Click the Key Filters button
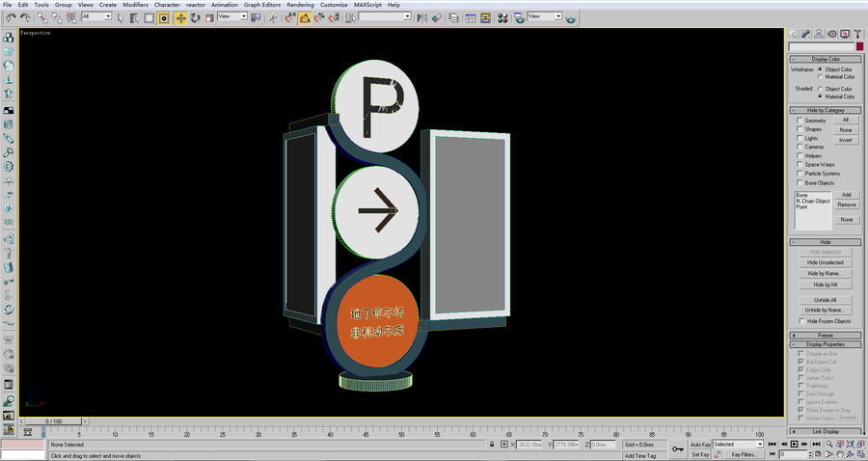The height and width of the screenshot is (461, 868). point(744,454)
